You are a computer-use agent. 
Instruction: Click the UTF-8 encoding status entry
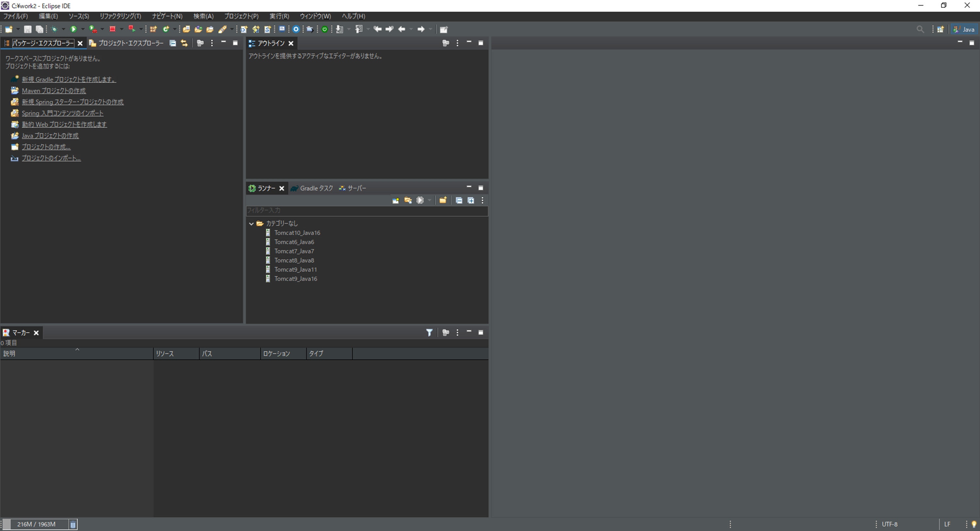889,524
